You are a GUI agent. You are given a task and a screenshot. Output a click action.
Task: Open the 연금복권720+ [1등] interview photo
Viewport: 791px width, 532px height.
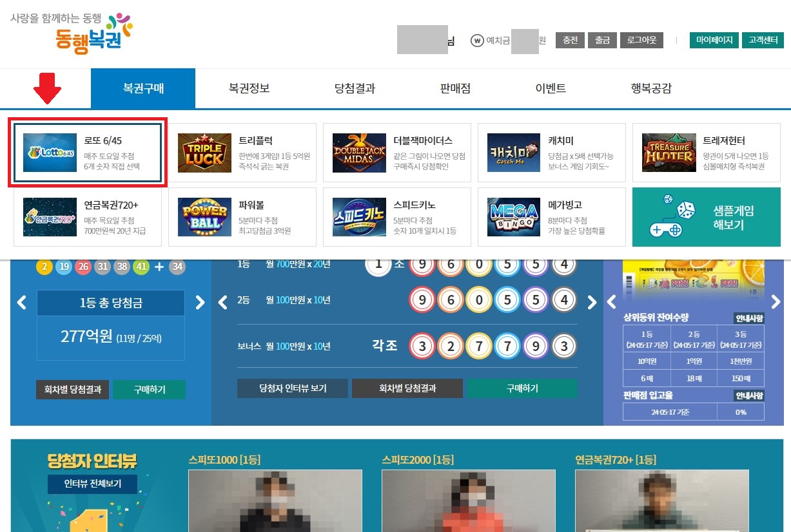662,500
